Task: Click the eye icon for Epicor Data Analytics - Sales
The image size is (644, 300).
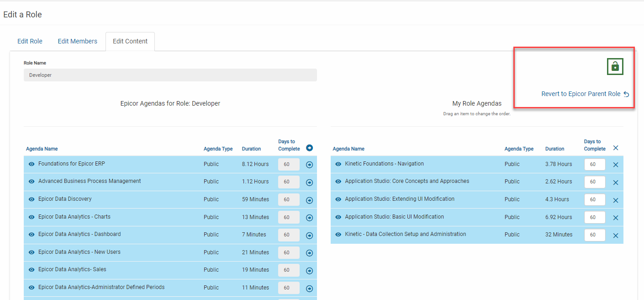Action: (x=31, y=270)
